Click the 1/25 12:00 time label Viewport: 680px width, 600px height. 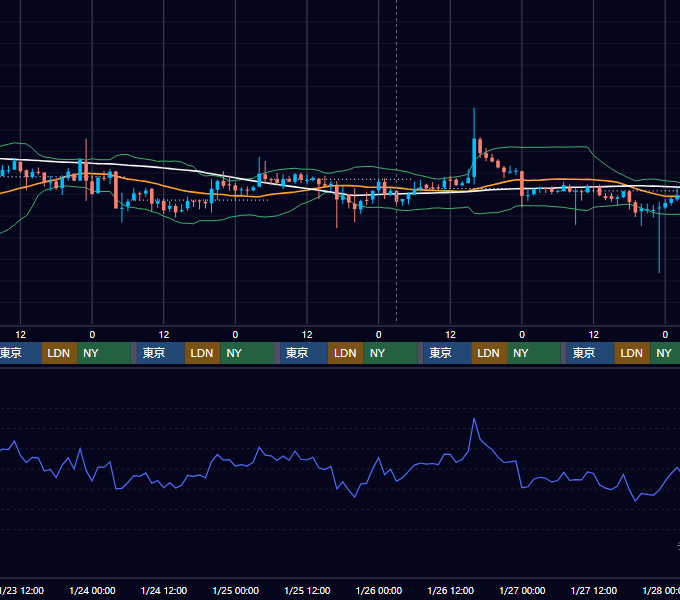coord(307,590)
